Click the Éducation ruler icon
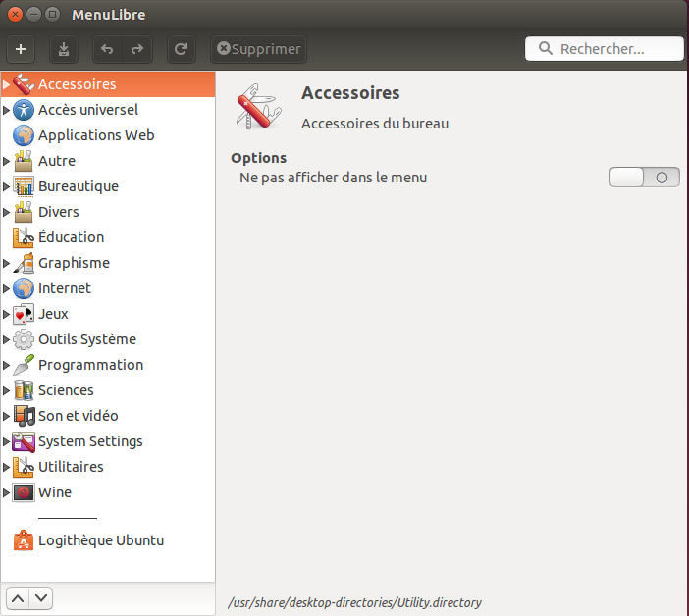 coord(24,237)
